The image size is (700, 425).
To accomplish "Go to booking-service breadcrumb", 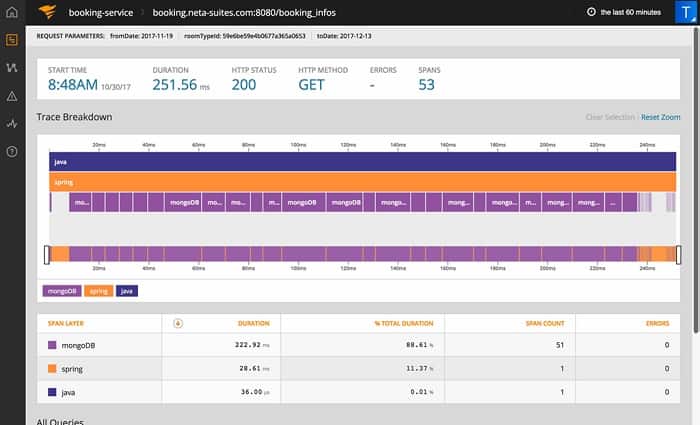I will point(101,12).
